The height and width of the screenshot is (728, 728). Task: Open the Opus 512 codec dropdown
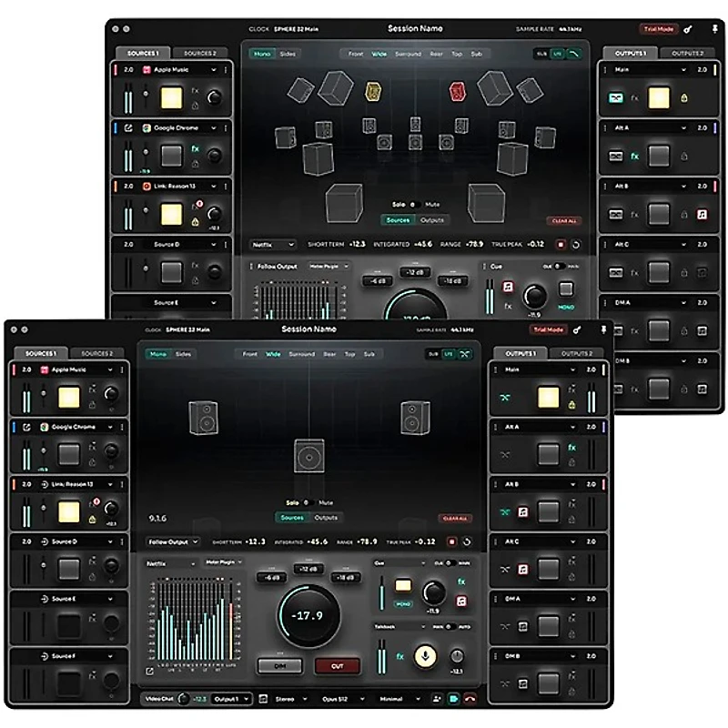pyautogui.click(x=340, y=699)
